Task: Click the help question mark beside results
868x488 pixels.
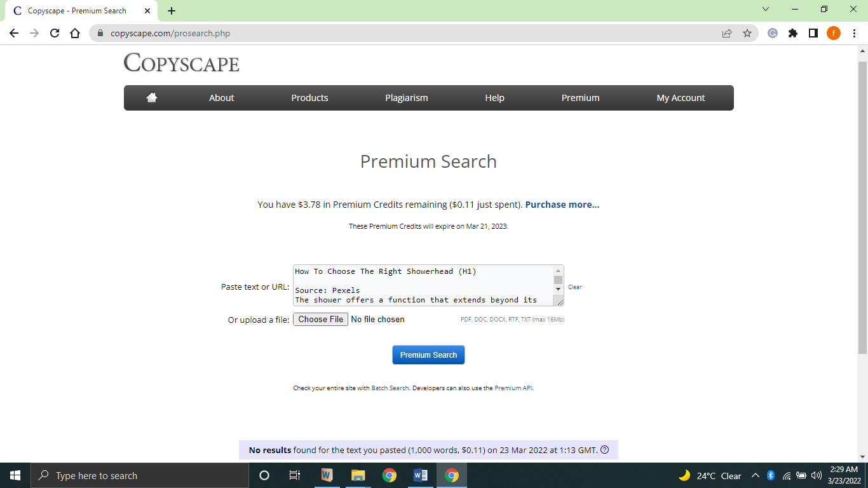Action: pos(604,450)
